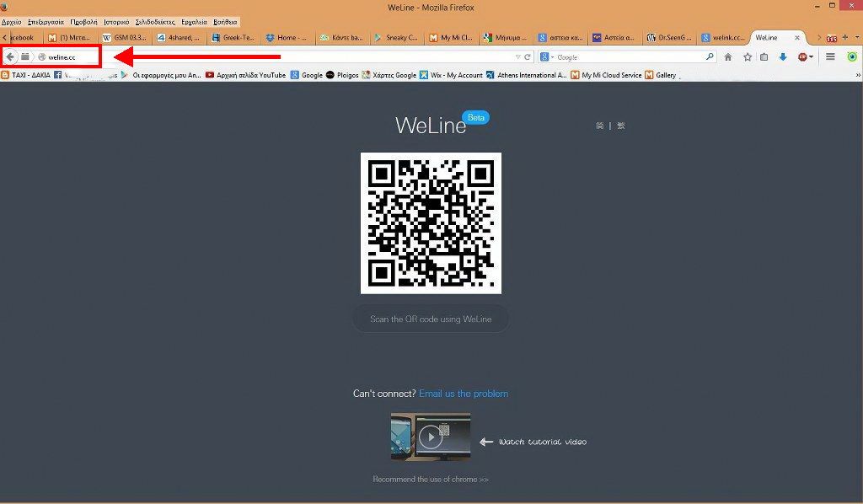
Task: Click the WeLine QR code image
Action: pyautogui.click(x=431, y=223)
